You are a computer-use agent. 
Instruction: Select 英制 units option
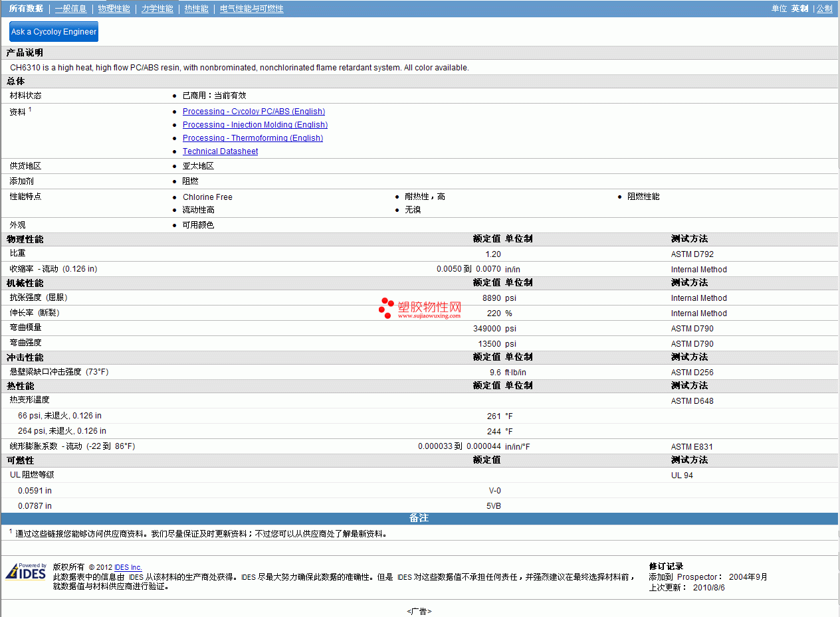pos(799,9)
